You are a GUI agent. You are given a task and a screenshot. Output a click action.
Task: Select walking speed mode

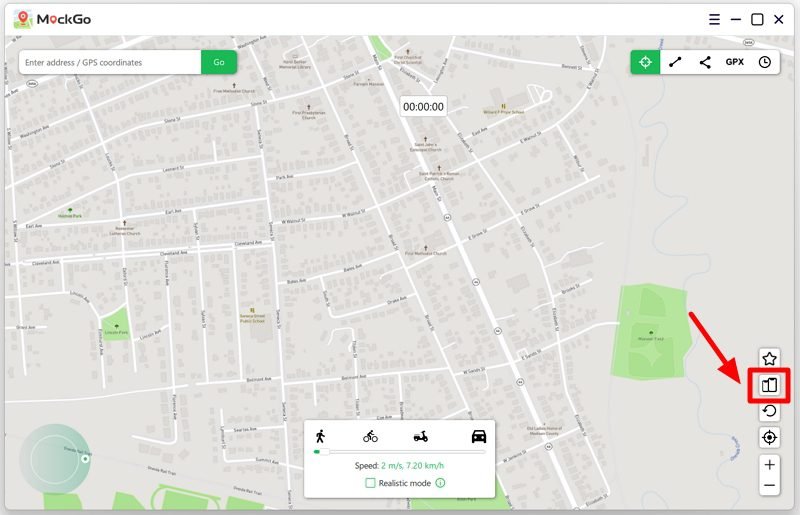[x=320, y=436]
